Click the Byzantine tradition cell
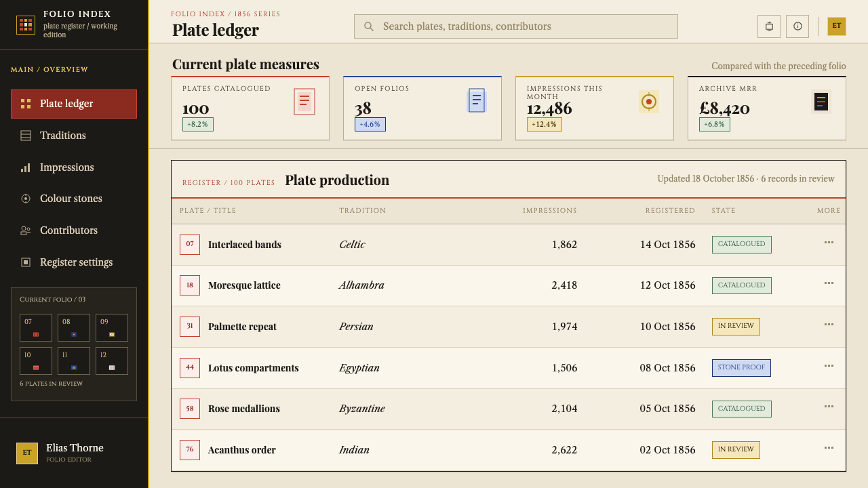 point(362,409)
